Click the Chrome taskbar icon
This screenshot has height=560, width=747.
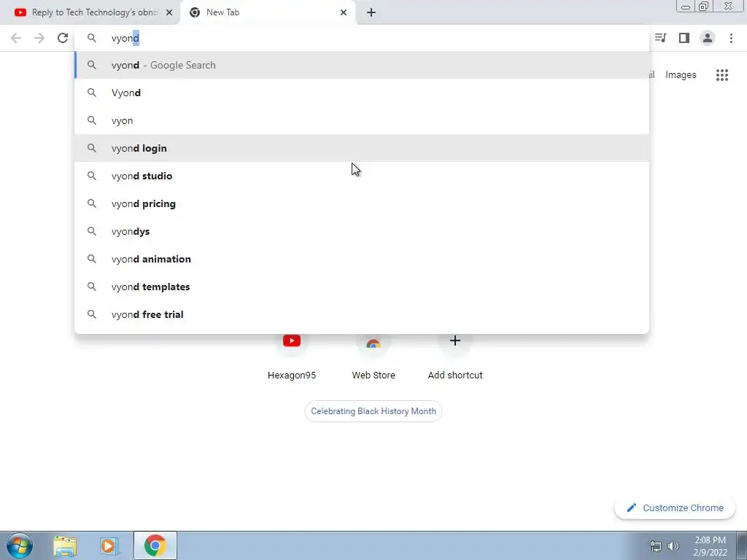[x=155, y=545]
